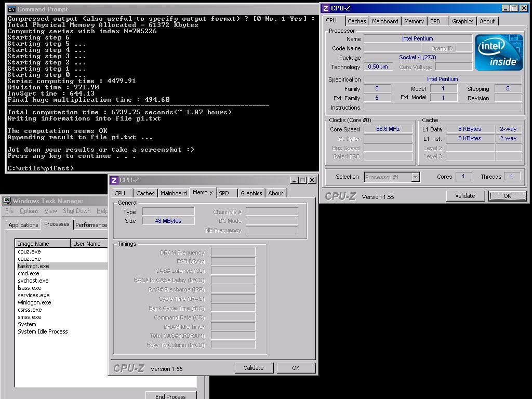Open the Processor #1 selection dropdown

415,177
